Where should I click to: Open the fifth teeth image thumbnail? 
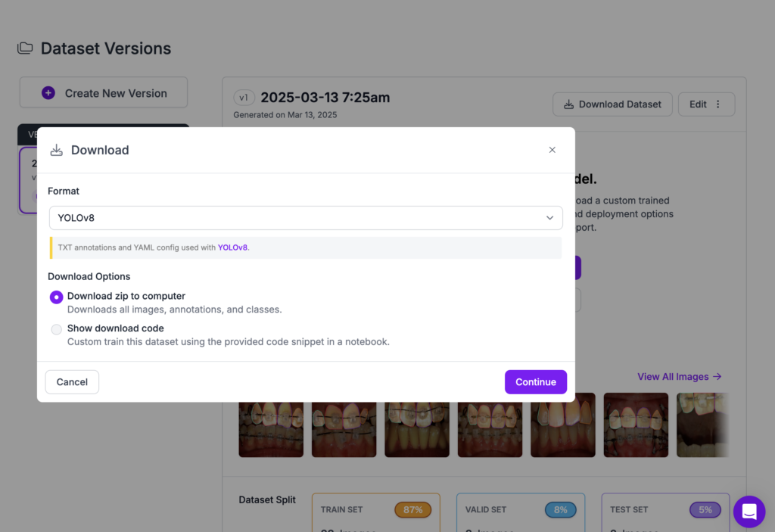click(562, 429)
